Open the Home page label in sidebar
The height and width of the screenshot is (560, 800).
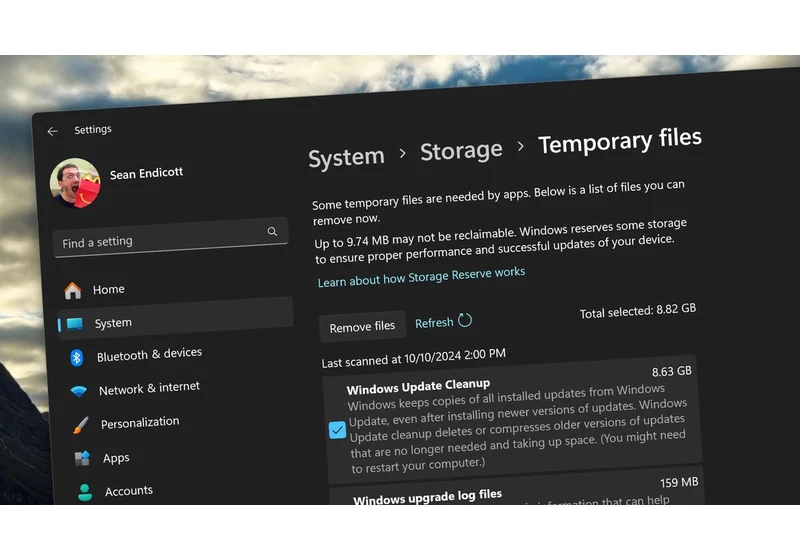[109, 289]
